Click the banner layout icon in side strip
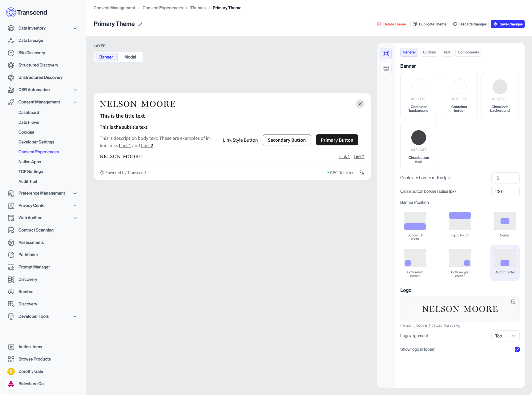Image resolution: width=532 pixels, height=395 pixels. click(x=386, y=54)
